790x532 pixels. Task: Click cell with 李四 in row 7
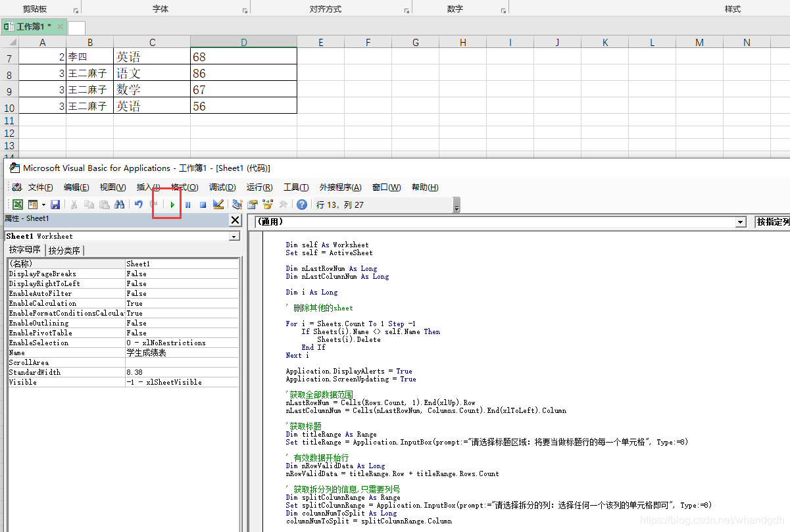pos(89,57)
